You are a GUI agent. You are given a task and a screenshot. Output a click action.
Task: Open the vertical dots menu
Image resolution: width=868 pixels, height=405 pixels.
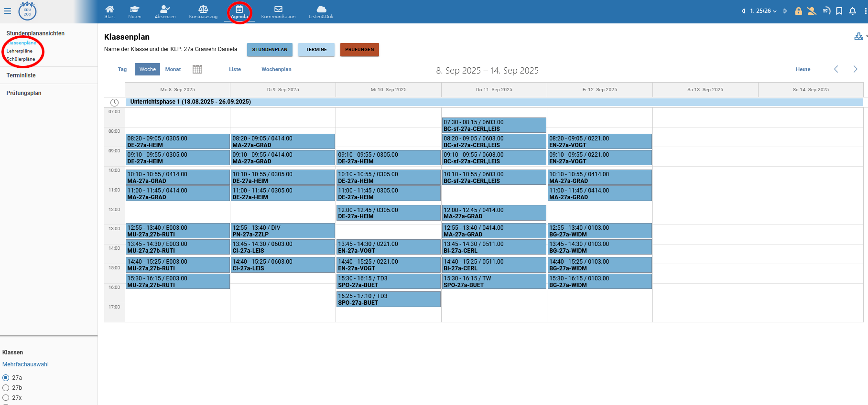866,11
